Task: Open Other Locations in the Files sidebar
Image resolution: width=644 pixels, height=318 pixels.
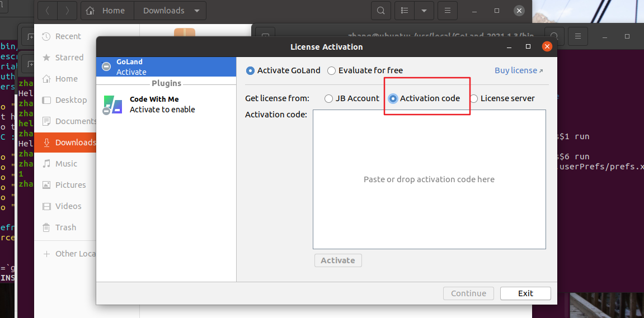Action: pos(66,254)
